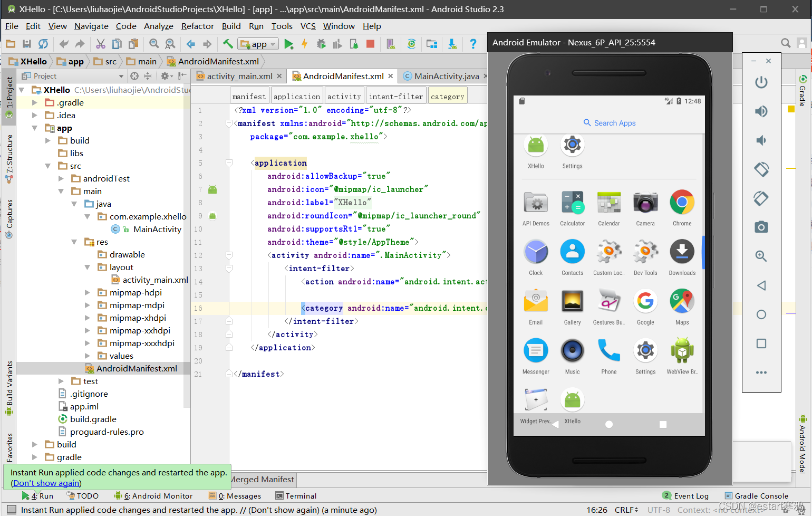Open the app run configuration dropdown
The height and width of the screenshot is (516, 812).
click(258, 44)
